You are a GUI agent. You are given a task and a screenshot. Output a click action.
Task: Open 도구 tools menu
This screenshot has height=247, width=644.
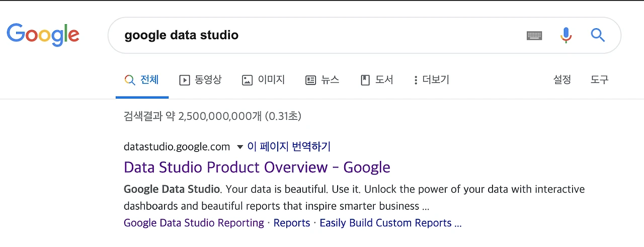tap(599, 79)
